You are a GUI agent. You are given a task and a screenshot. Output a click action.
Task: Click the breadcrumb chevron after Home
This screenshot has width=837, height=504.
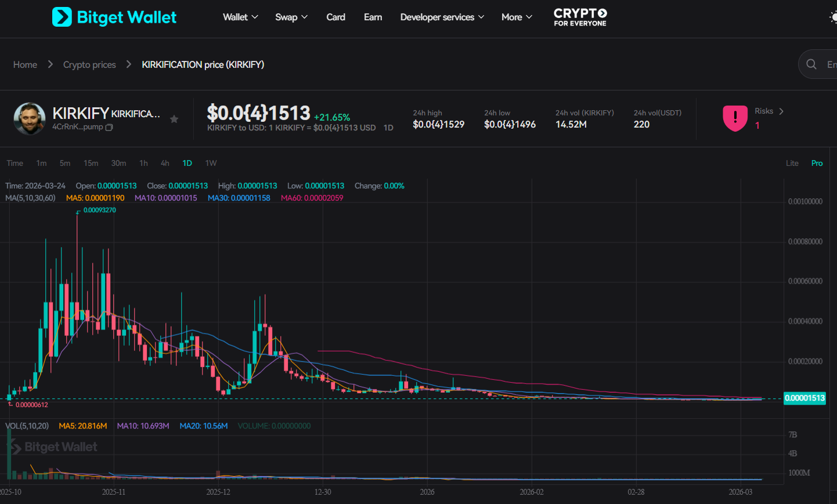(49, 64)
